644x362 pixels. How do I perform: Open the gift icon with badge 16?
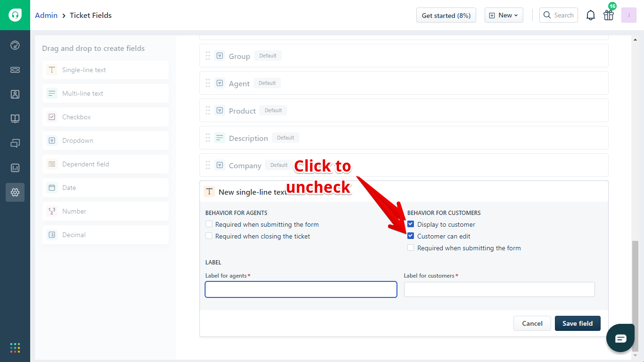[609, 15]
